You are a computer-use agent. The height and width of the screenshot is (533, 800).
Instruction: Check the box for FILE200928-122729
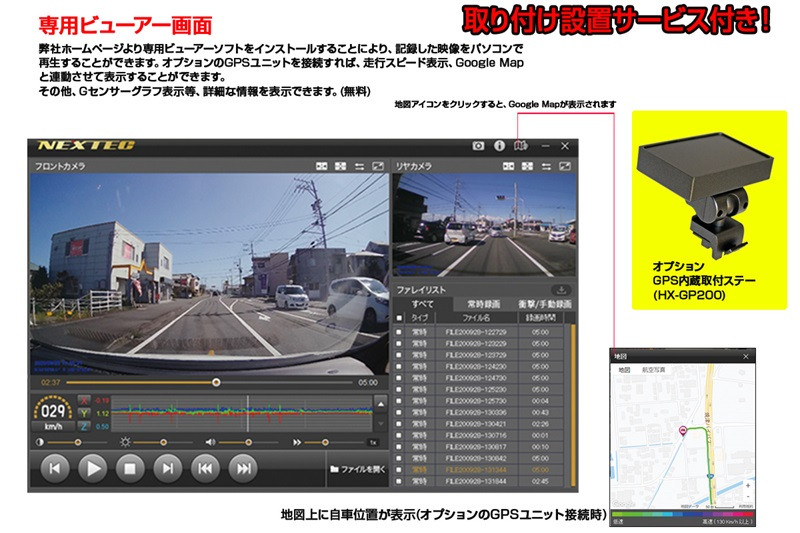click(401, 330)
